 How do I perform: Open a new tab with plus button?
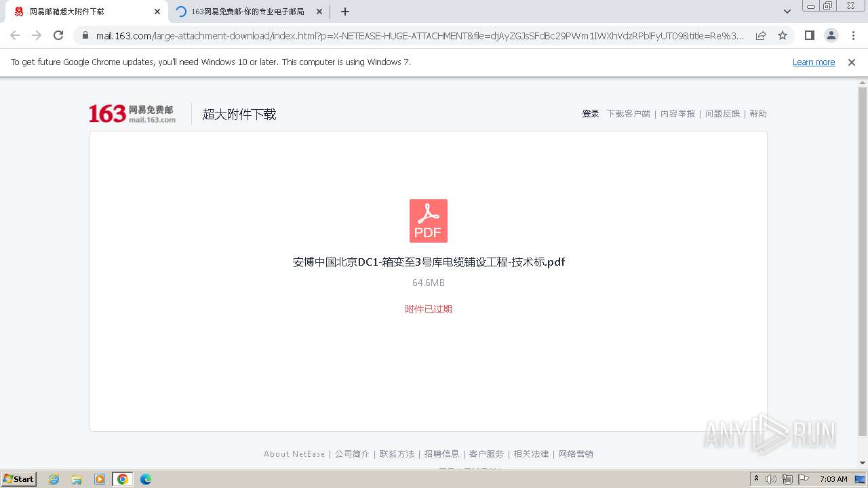(x=345, y=12)
